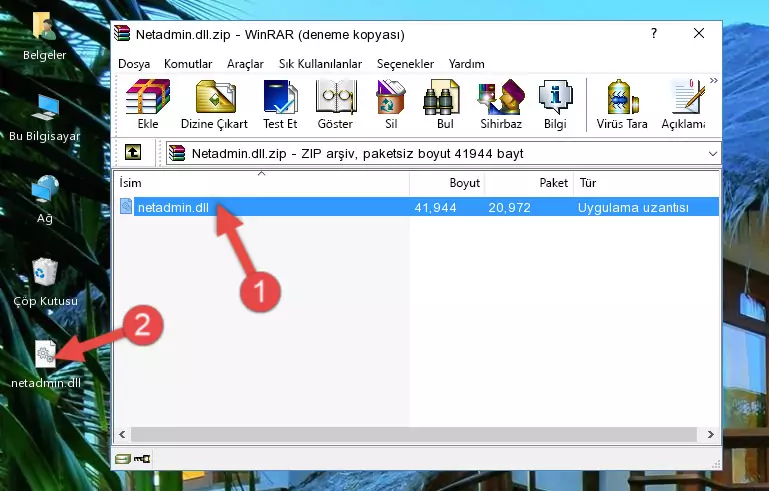Sort by the İsim column header

click(x=262, y=182)
